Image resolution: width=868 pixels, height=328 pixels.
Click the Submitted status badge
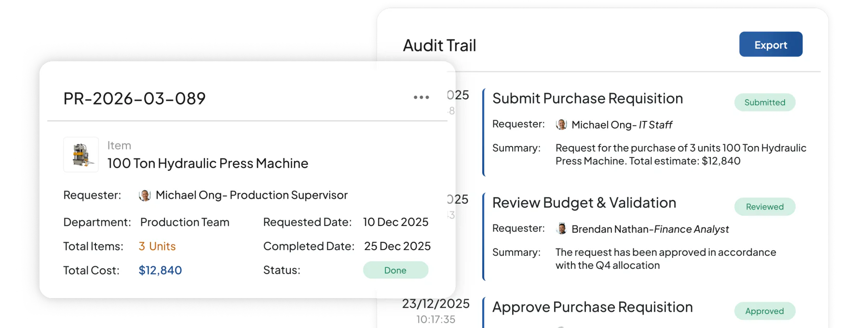pyautogui.click(x=765, y=102)
